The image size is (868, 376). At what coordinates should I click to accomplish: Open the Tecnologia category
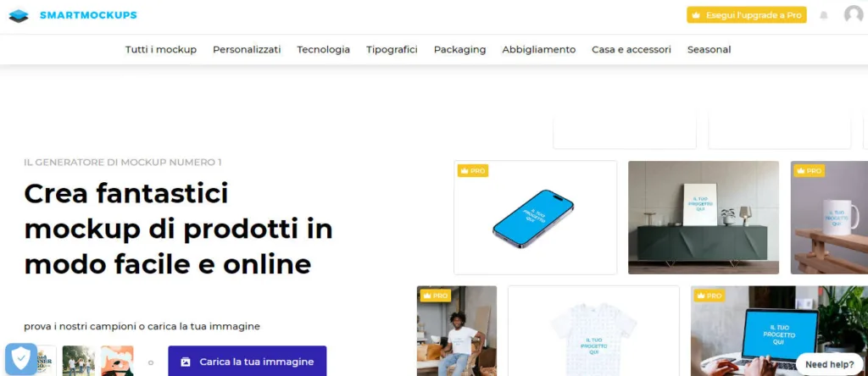pos(323,50)
